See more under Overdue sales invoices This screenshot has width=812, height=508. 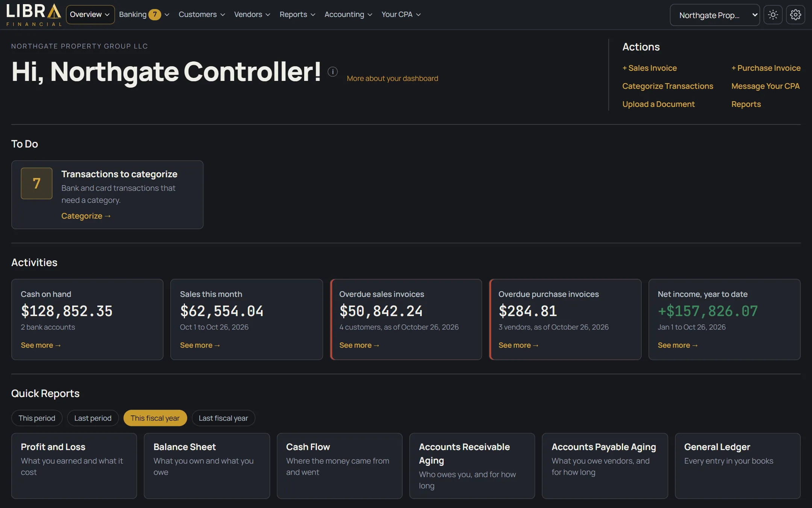click(359, 345)
